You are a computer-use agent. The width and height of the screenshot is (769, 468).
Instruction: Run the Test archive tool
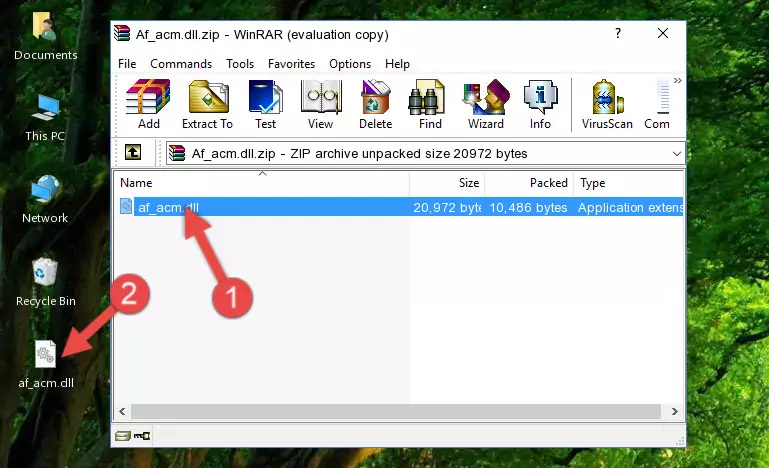(265, 104)
